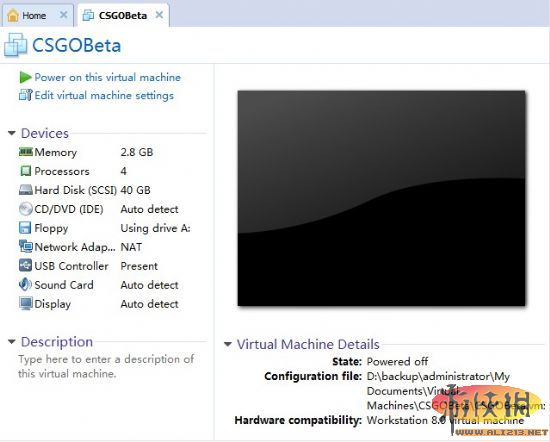Close the CSGOBeta tab
Viewport: 550px width, 442px height.
pos(159,15)
